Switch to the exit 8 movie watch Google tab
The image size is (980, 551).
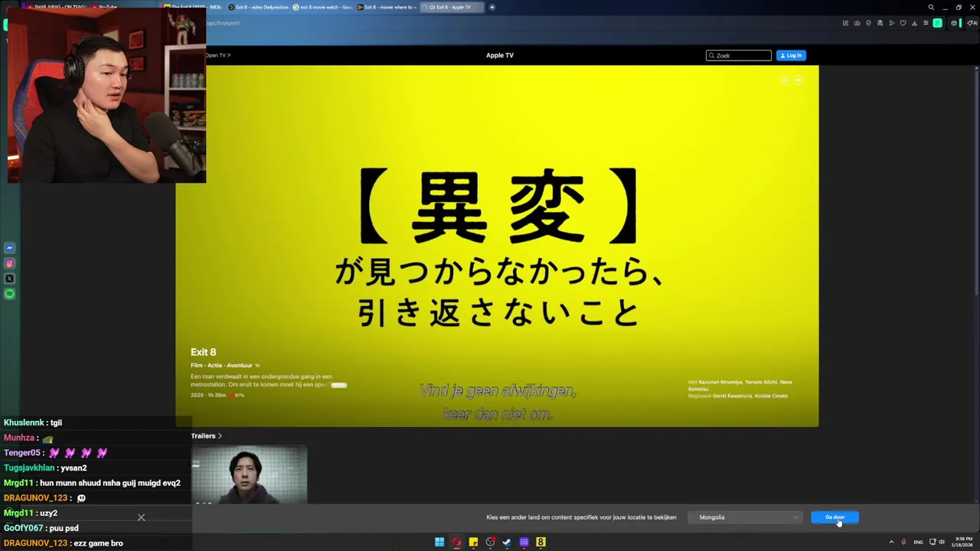[323, 7]
